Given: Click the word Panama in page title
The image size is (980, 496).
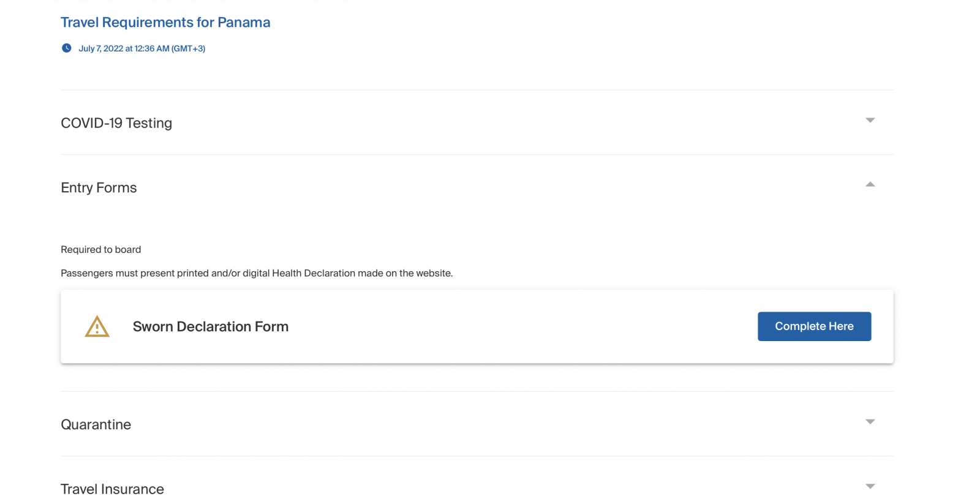Looking at the screenshot, I should pyautogui.click(x=244, y=23).
